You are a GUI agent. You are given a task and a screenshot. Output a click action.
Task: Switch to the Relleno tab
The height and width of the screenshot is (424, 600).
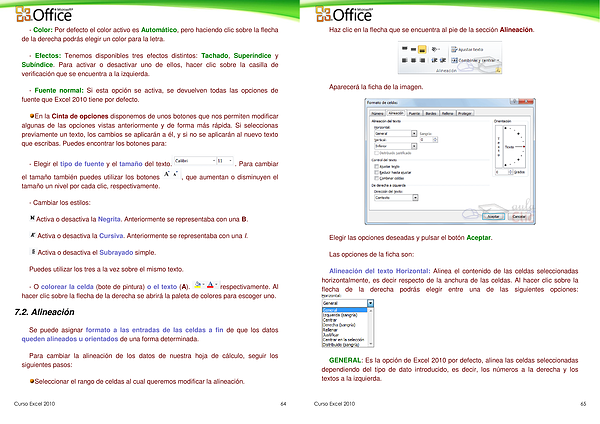point(447,113)
